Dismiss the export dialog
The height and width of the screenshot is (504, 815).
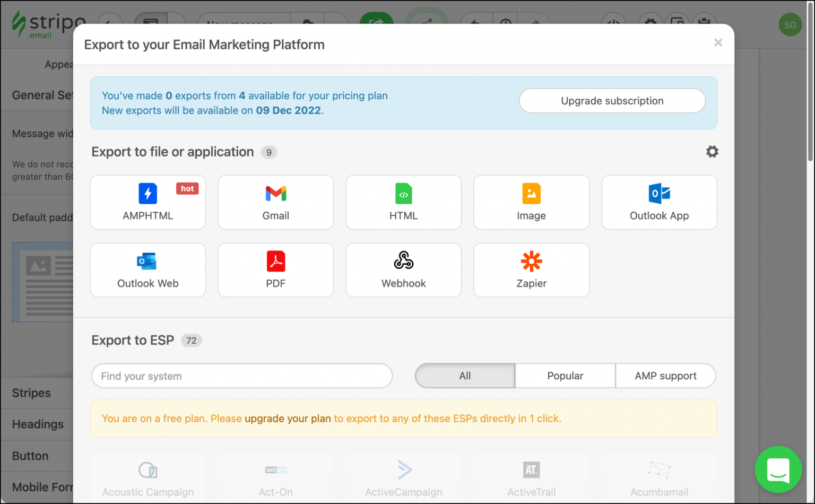[x=718, y=42]
